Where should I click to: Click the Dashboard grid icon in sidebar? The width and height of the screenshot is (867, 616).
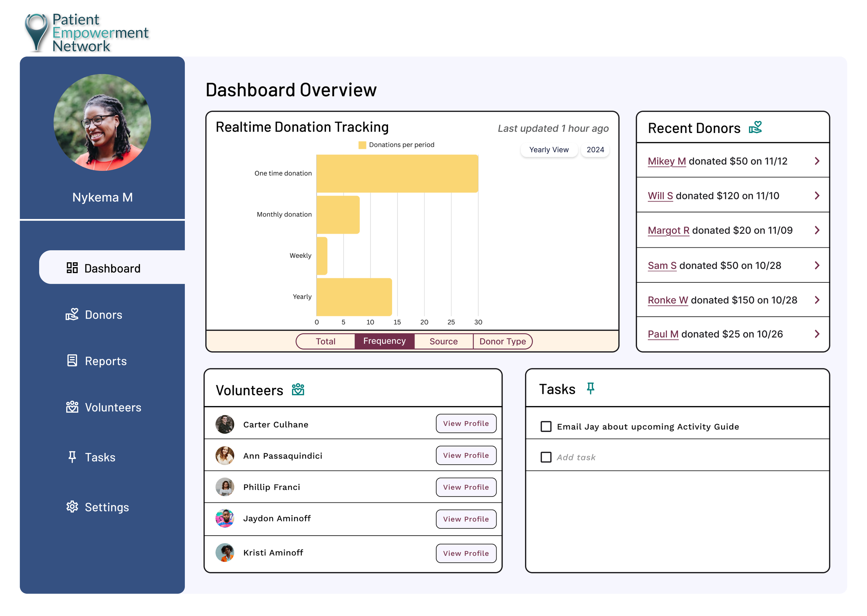[72, 268]
